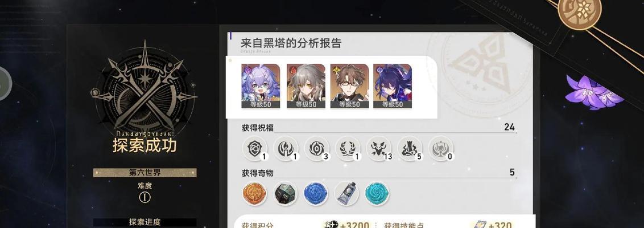Click the Abundance laurel blessing icon
Image resolution: width=644 pixels, height=228 pixels.
(348, 149)
